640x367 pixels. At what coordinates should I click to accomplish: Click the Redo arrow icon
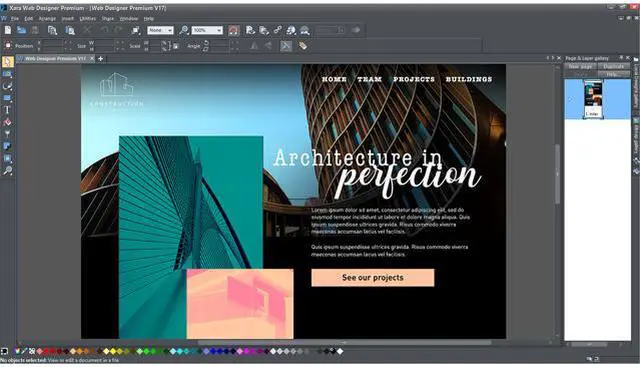point(118,30)
